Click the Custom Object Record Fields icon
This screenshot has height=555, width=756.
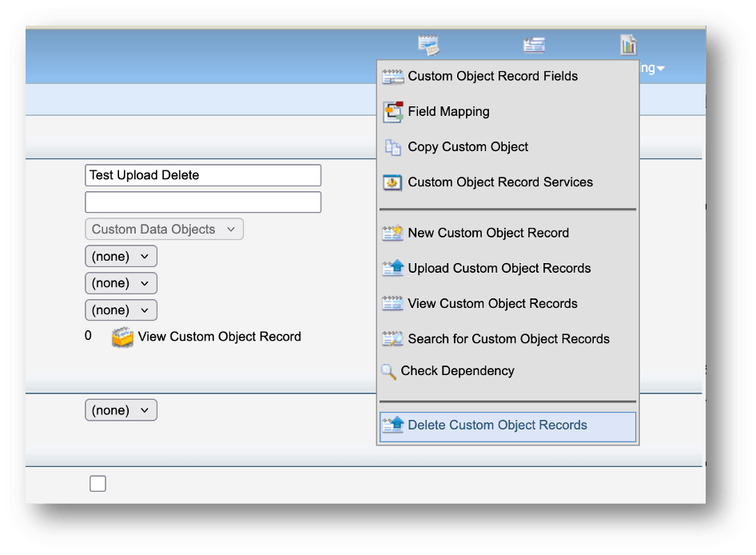pyautogui.click(x=392, y=76)
